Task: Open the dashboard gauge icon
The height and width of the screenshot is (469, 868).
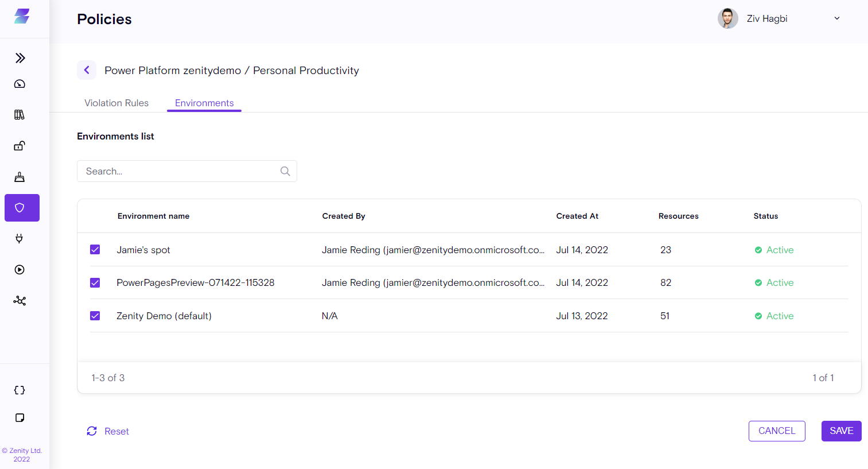Action: [x=20, y=84]
